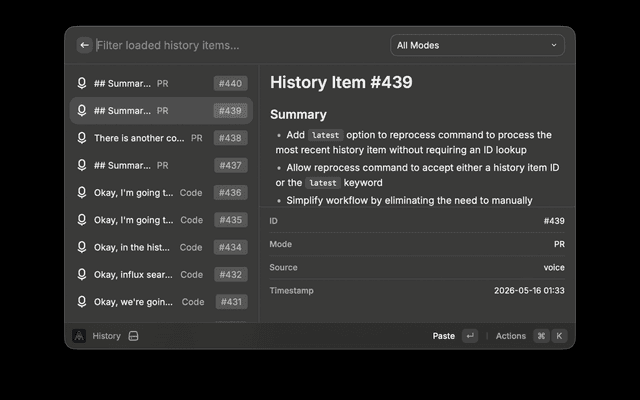640x400 pixels.
Task: Click the back arrow button
Action: click(x=84, y=45)
